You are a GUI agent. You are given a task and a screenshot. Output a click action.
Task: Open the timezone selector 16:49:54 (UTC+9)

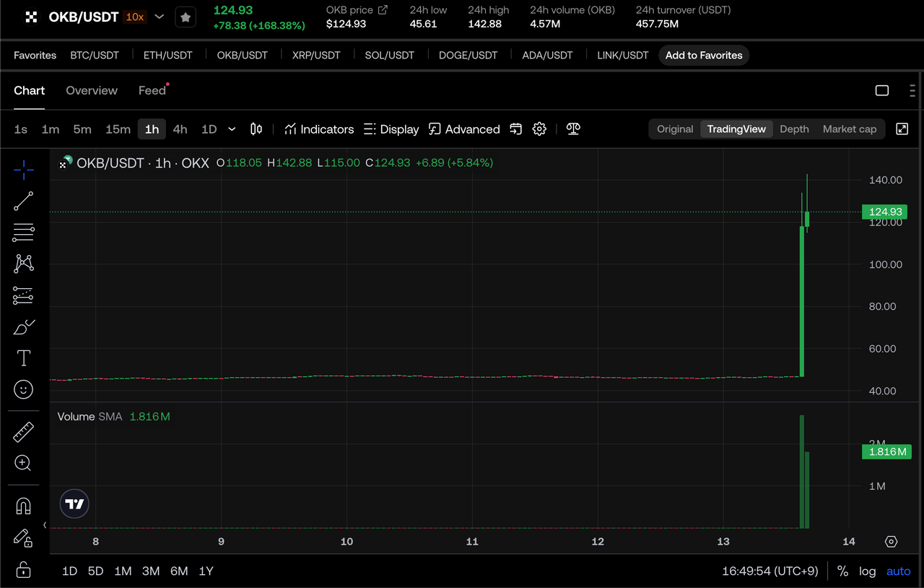[770, 571]
